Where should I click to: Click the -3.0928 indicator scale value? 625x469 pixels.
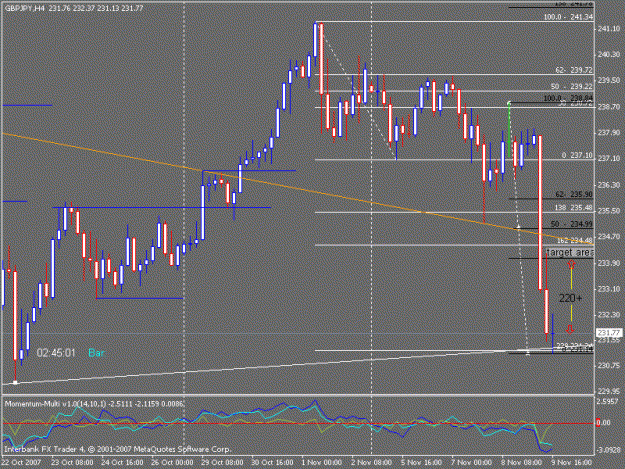(x=608, y=450)
